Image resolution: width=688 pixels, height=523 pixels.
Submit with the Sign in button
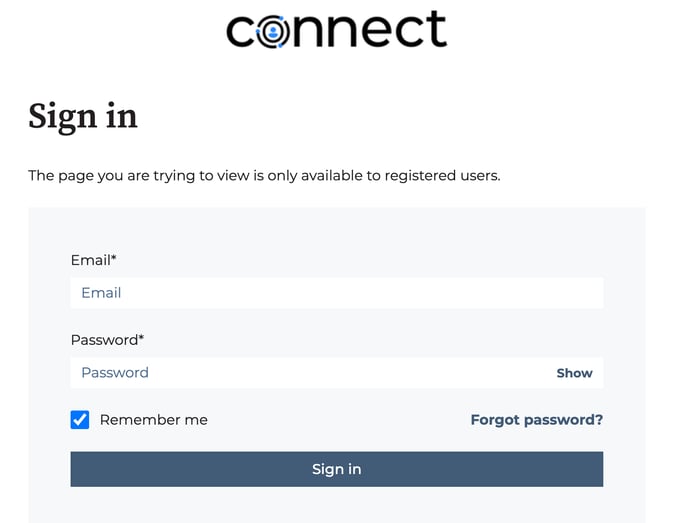click(x=337, y=469)
